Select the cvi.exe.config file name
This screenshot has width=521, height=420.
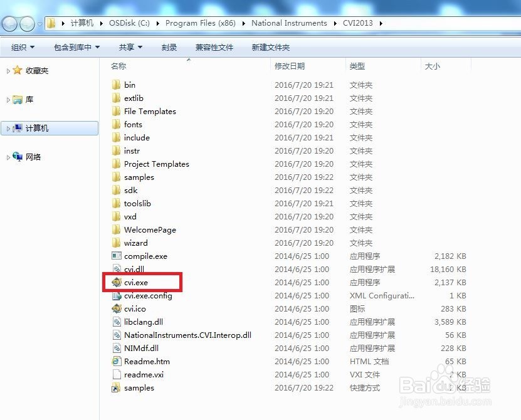(148, 295)
